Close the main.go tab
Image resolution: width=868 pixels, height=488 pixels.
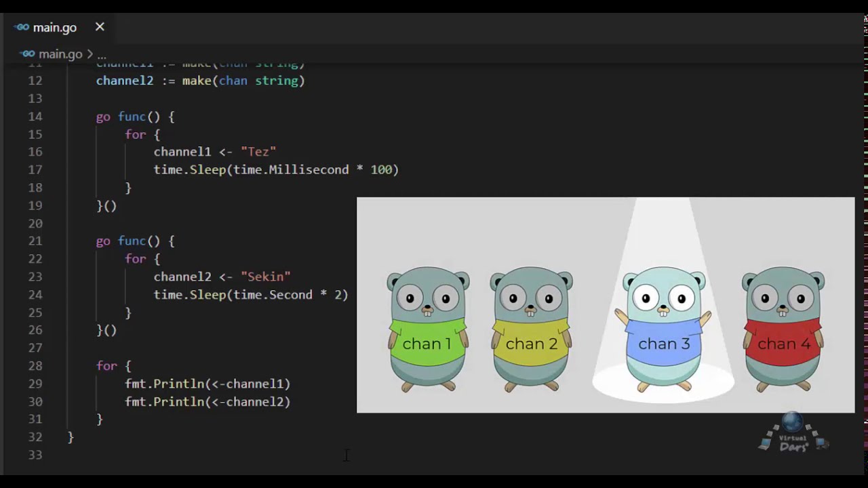click(x=100, y=27)
